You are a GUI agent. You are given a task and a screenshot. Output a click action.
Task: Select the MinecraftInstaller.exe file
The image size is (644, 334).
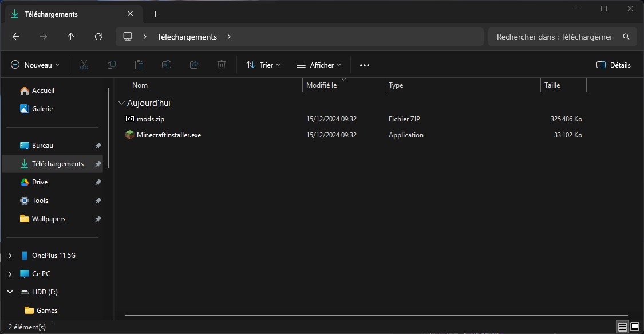(169, 135)
